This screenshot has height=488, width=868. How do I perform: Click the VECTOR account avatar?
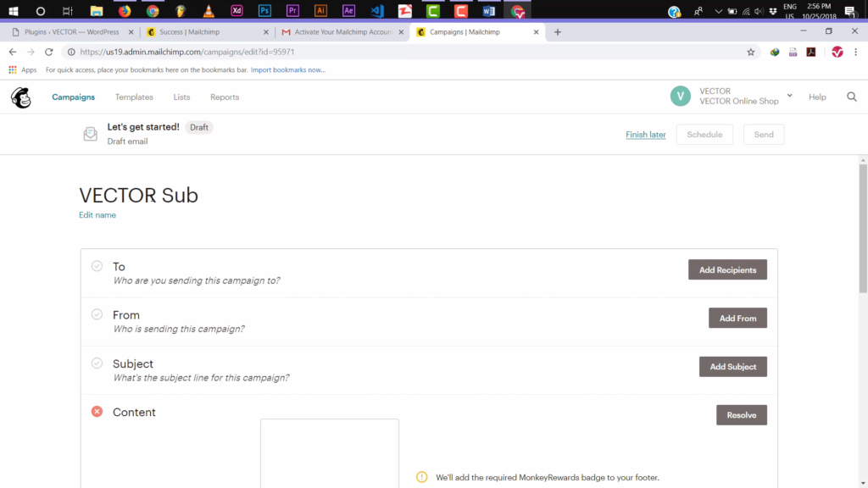(x=681, y=97)
